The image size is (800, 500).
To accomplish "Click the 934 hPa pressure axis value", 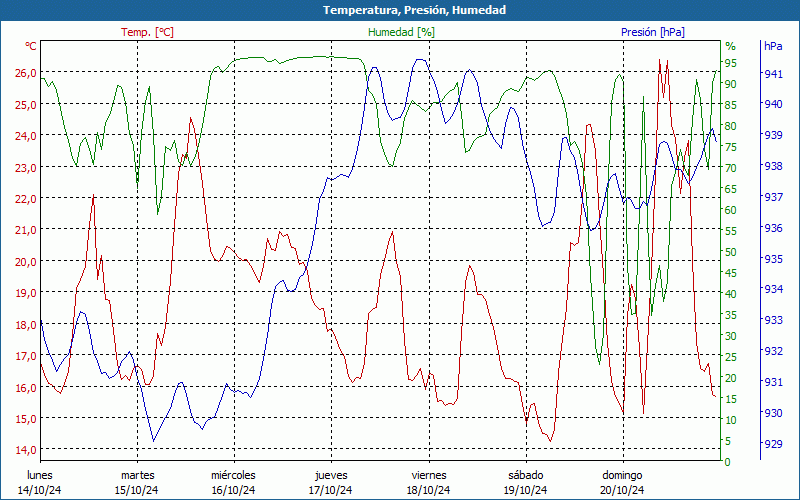I will 773,289.
